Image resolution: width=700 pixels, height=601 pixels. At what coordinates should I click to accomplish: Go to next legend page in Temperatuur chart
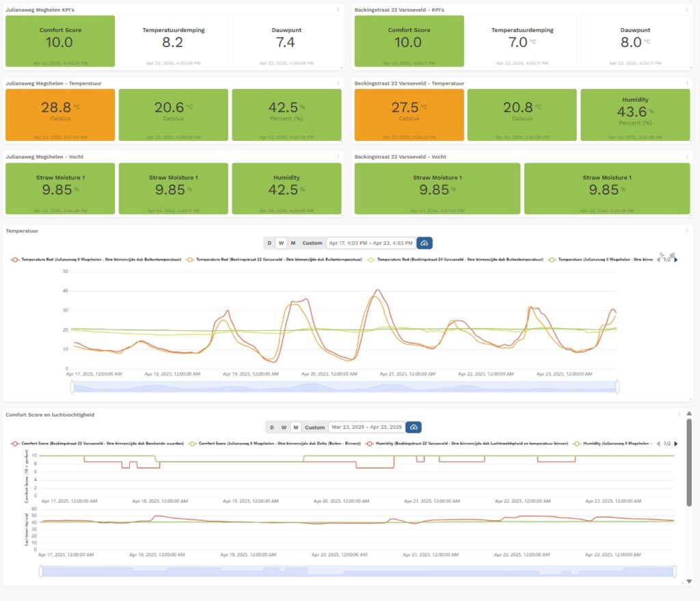[x=675, y=260]
